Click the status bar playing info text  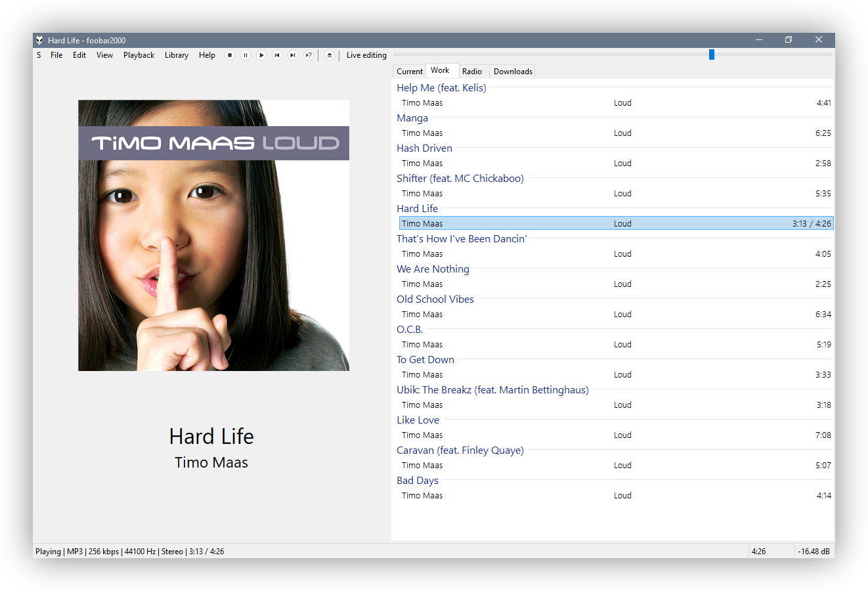tap(129, 552)
